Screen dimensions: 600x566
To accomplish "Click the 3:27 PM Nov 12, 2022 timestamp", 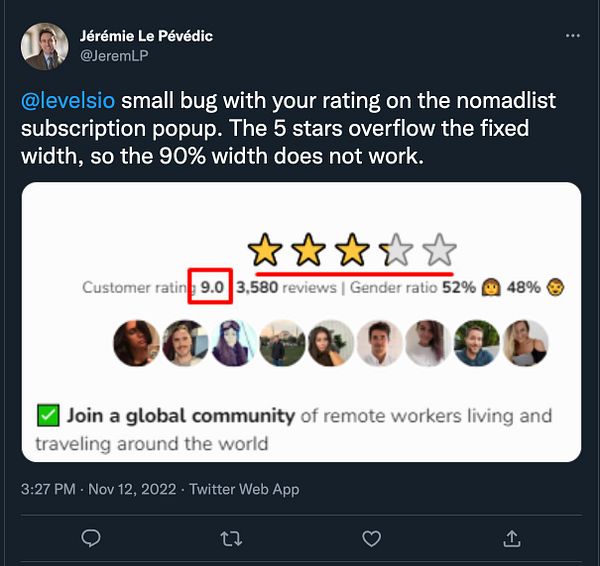I will [99, 489].
